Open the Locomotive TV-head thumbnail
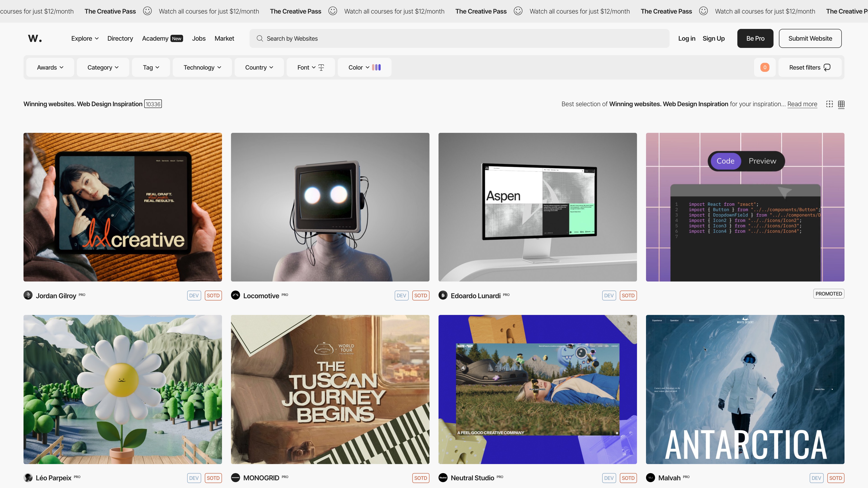This screenshot has width=868, height=488. 330,207
